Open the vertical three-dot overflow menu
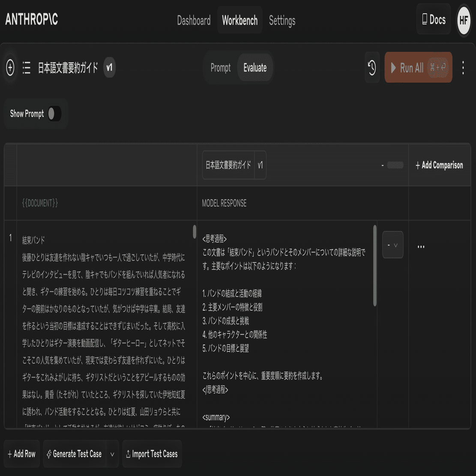476x476 pixels. tap(463, 67)
